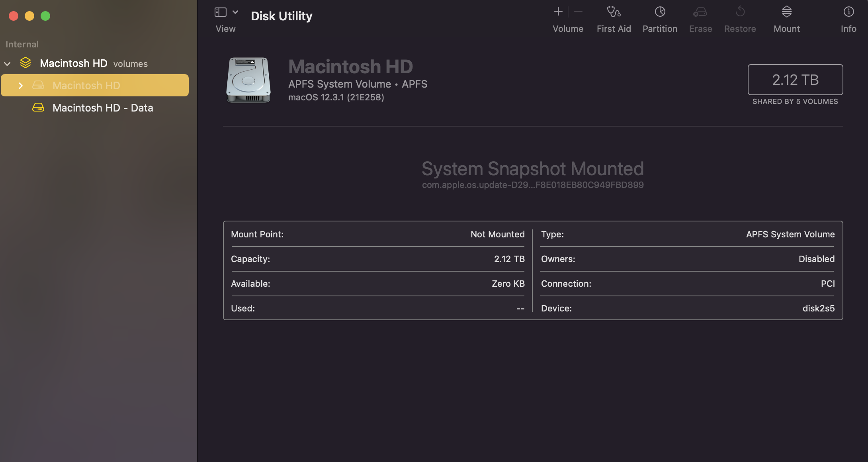The image size is (868, 462).
Task: Add a volume with the plus icon
Action: [558, 12]
